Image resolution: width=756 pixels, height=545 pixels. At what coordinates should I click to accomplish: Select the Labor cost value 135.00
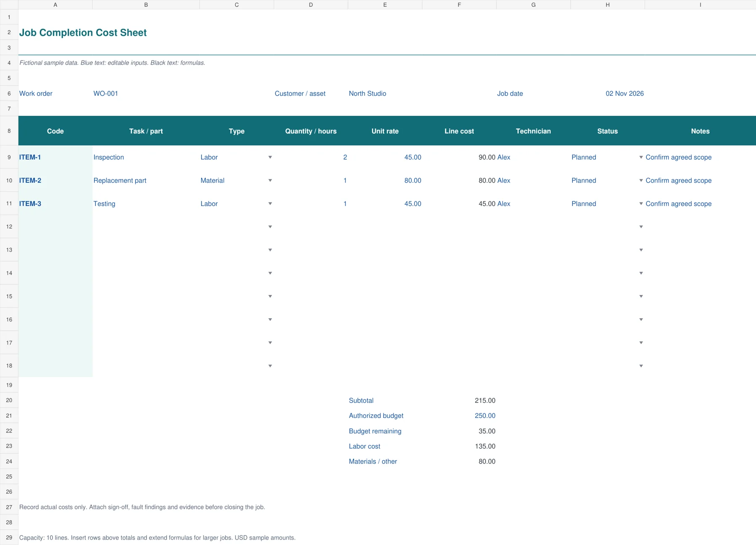click(x=459, y=446)
